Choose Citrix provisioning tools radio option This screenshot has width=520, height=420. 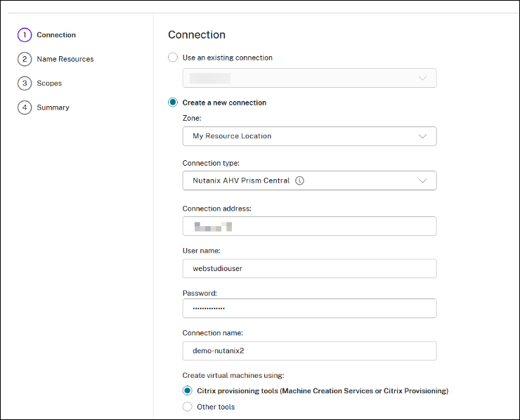pyautogui.click(x=187, y=391)
